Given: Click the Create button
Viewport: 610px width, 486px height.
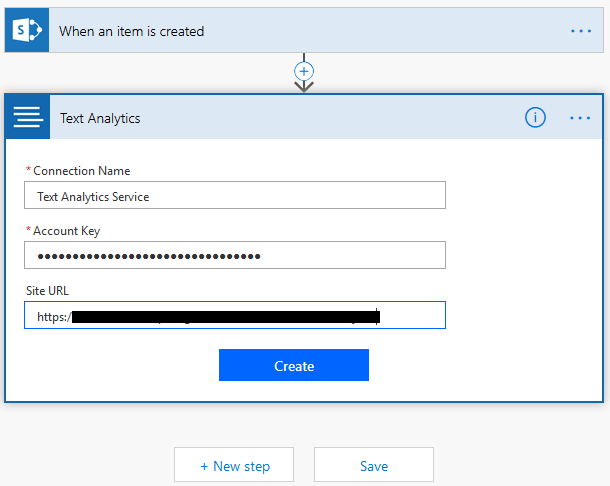Looking at the screenshot, I should (294, 365).
